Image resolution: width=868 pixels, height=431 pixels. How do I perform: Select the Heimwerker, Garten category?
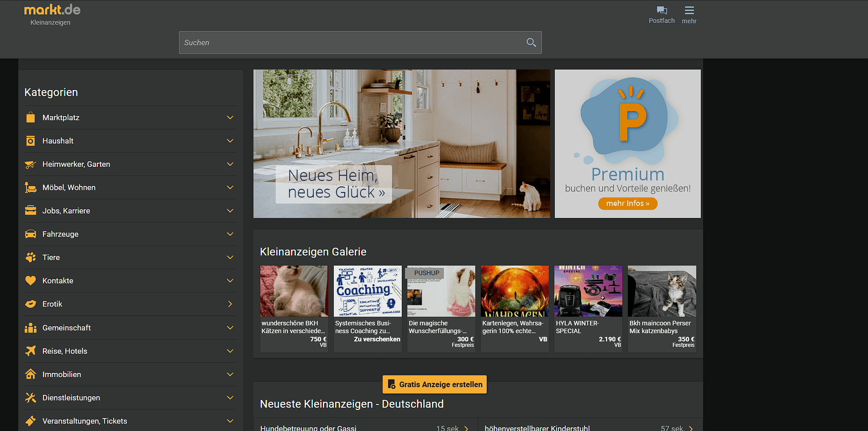click(x=76, y=164)
